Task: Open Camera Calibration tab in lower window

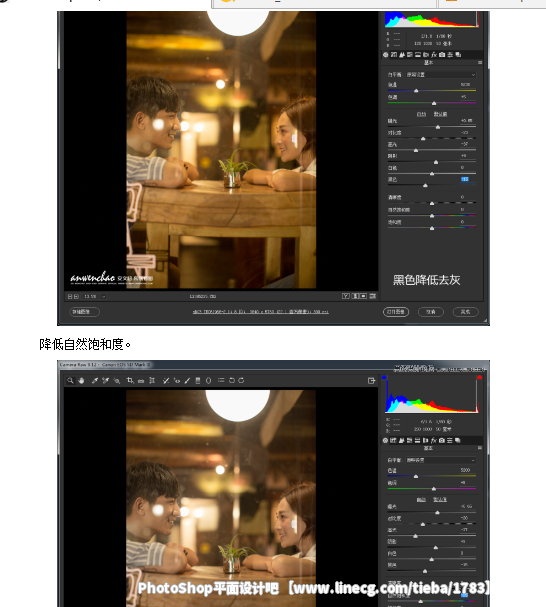Action: (x=442, y=440)
